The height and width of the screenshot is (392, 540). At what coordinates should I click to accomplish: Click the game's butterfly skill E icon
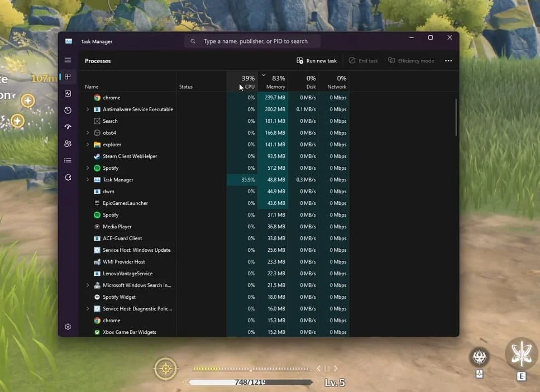point(522,354)
